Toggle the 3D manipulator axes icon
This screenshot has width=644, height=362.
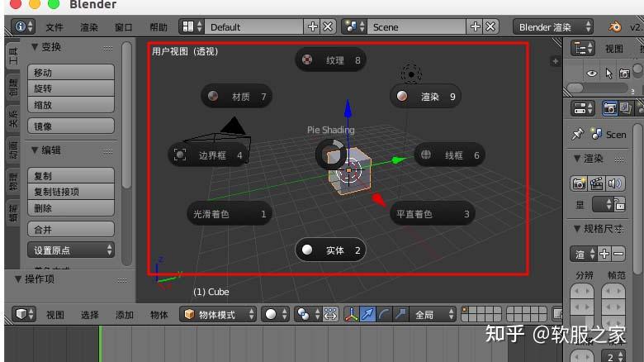click(x=351, y=315)
